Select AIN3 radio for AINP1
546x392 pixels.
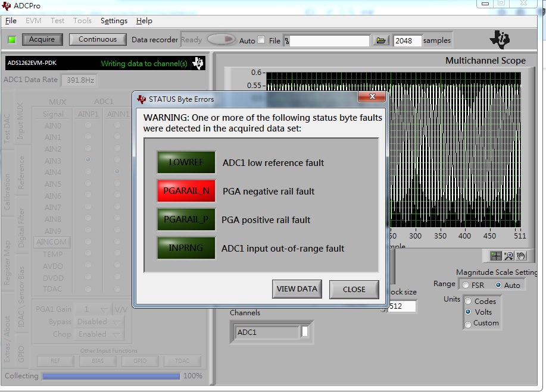click(88, 159)
